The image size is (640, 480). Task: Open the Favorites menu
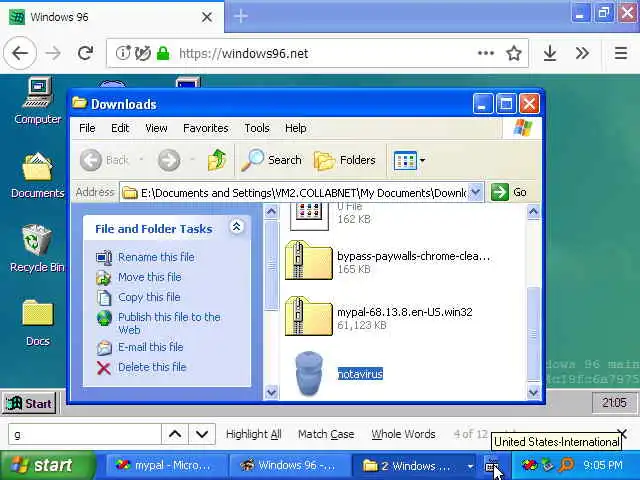(206, 128)
